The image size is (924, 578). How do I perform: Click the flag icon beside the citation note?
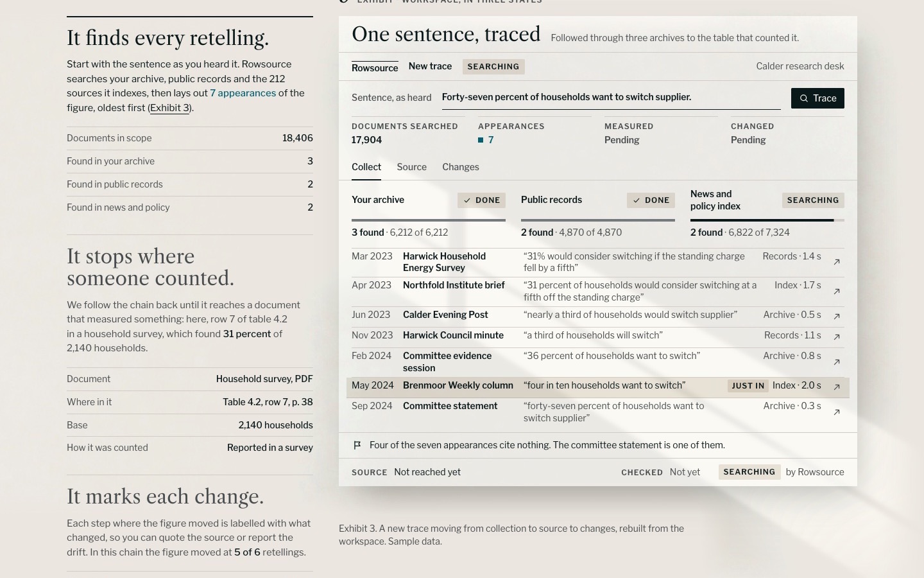coord(357,445)
